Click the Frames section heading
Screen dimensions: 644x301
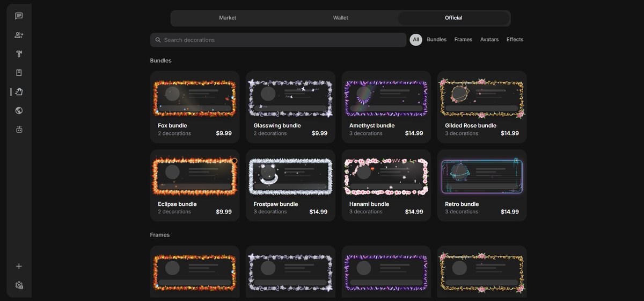point(160,235)
